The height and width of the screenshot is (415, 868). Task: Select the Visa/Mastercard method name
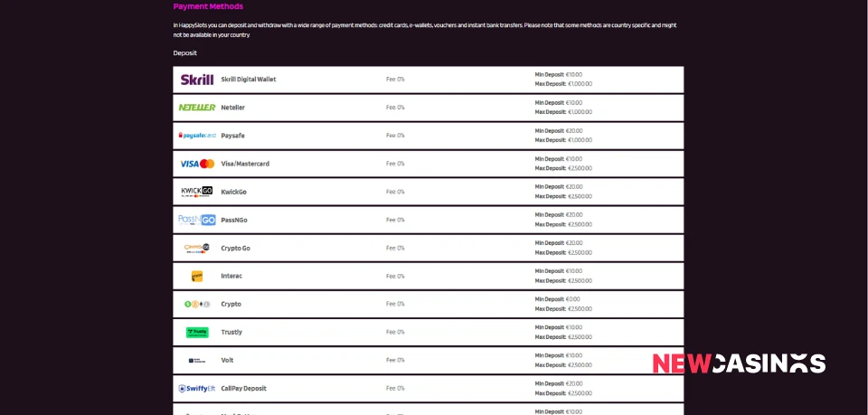coord(245,164)
